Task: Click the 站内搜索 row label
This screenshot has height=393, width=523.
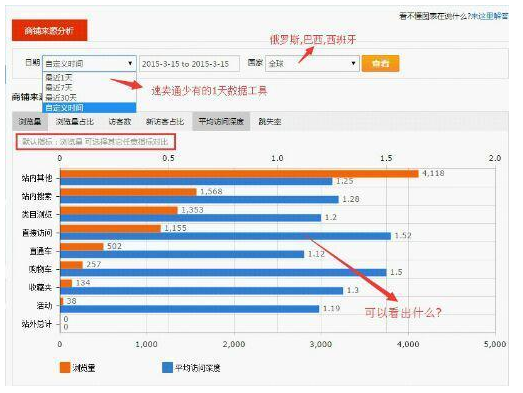Action: click(x=37, y=196)
